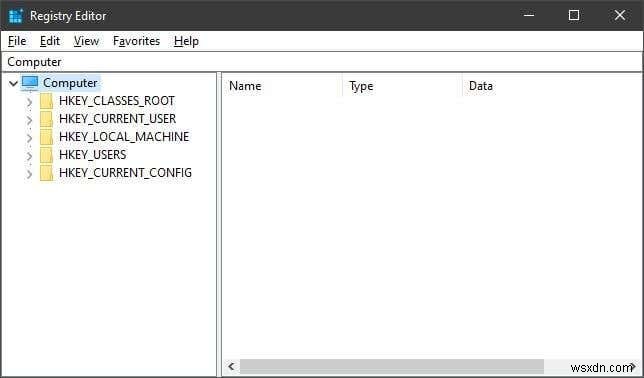Expand the HKEY_CURRENT_USER key

pyautogui.click(x=29, y=120)
